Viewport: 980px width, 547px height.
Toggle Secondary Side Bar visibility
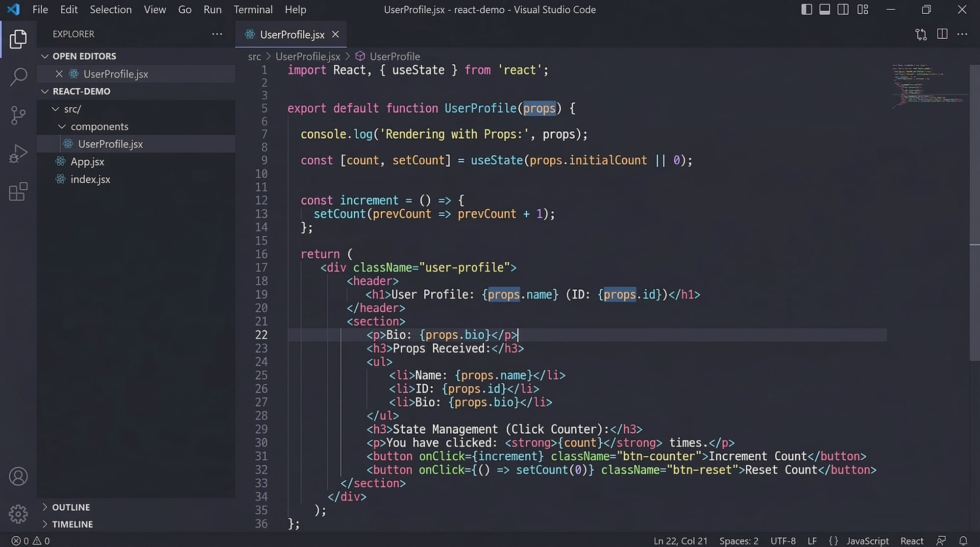click(x=843, y=9)
